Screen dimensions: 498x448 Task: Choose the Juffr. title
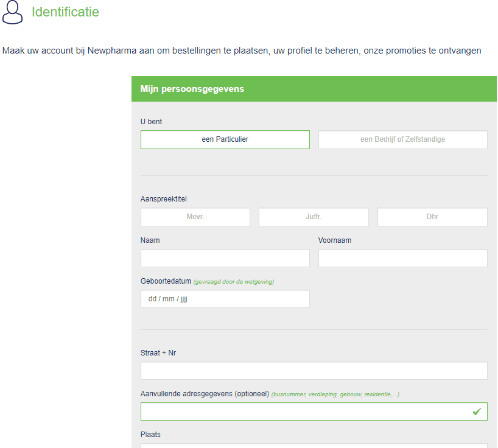click(314, 217)
